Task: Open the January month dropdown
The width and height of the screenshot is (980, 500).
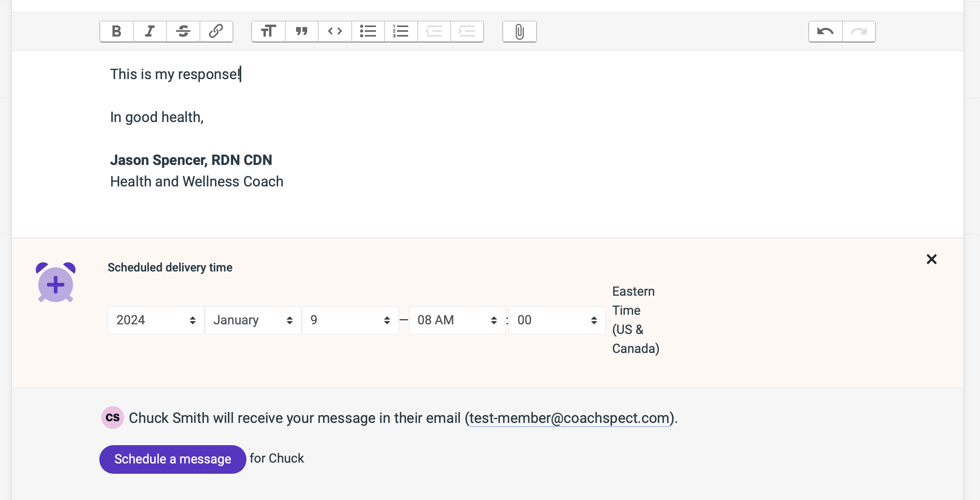Action: [x=253, y=320]
